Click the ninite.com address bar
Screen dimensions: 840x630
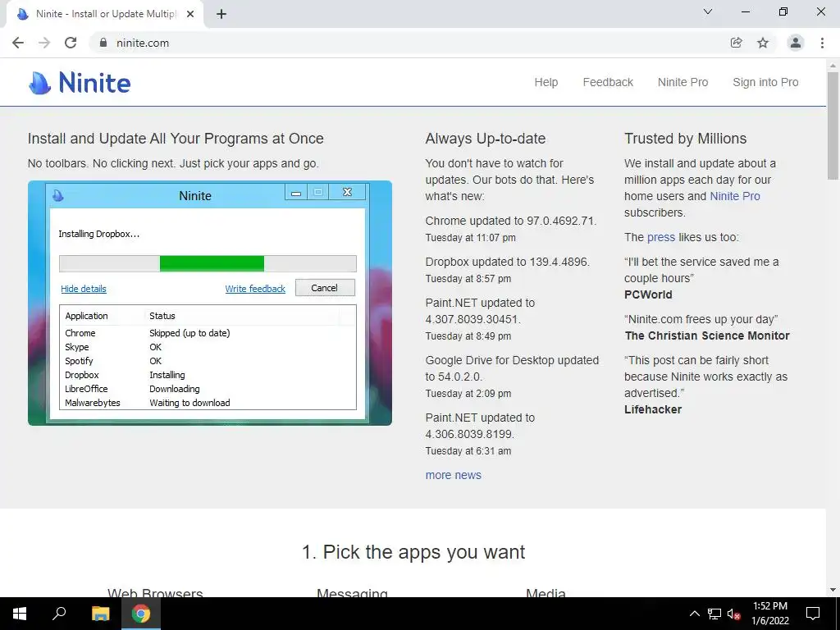click(x=413, y=43)
